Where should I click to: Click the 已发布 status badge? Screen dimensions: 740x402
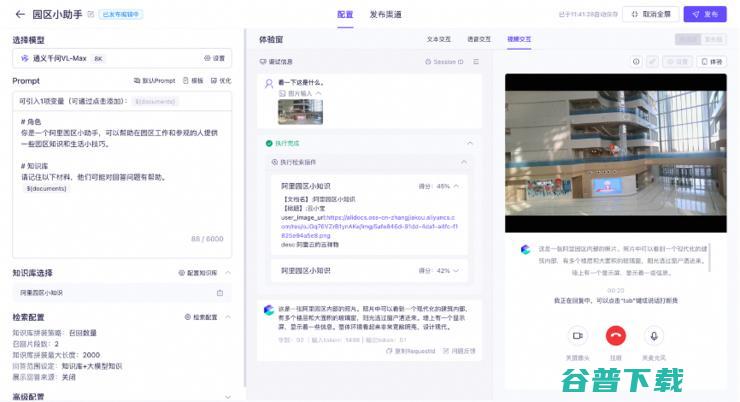pos(121,15)
